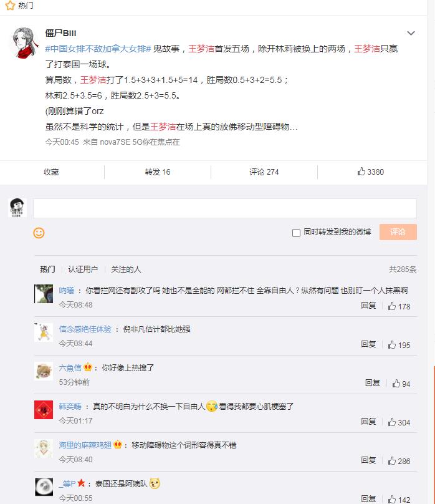Click the star icon beside 热门
The image size is (435, 504).
(x=10, y=6)
